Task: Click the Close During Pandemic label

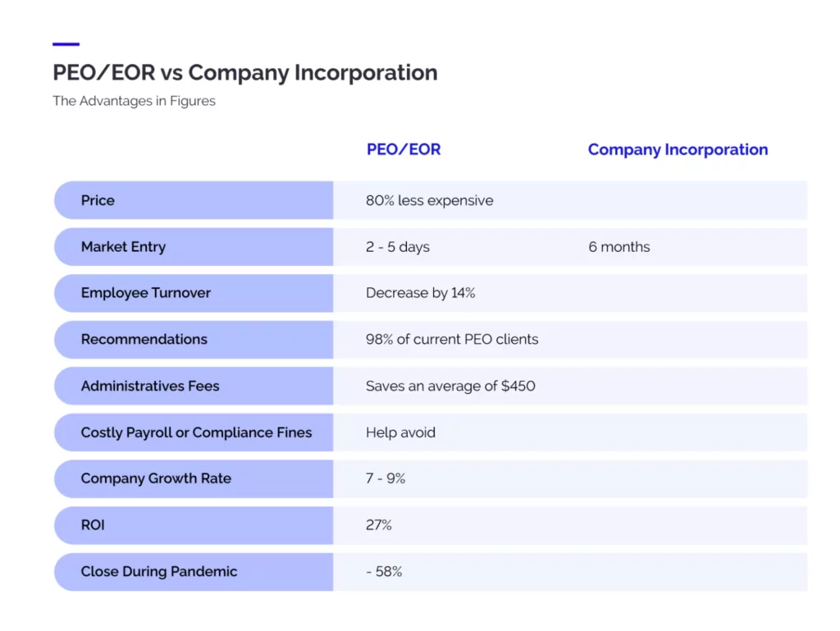Action: pyautogui.click(x=158, y=571)
